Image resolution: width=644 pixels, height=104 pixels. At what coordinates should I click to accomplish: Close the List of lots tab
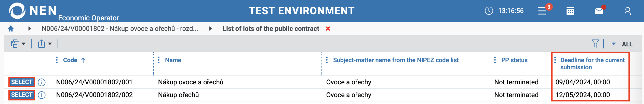[328, 29]
